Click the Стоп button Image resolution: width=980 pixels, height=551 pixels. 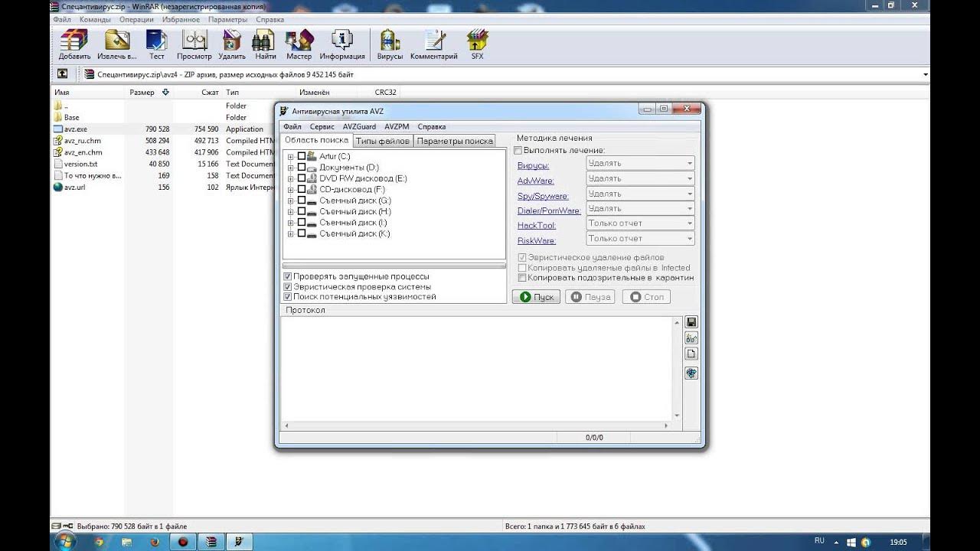tap(646, 297)
